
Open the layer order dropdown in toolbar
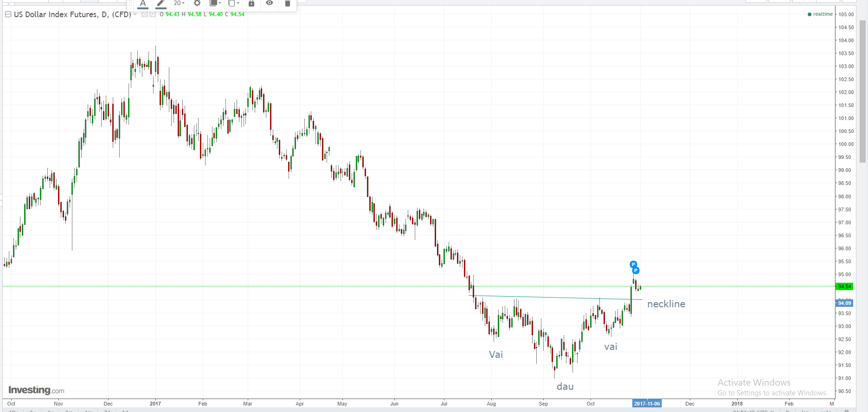click(216, 3)
